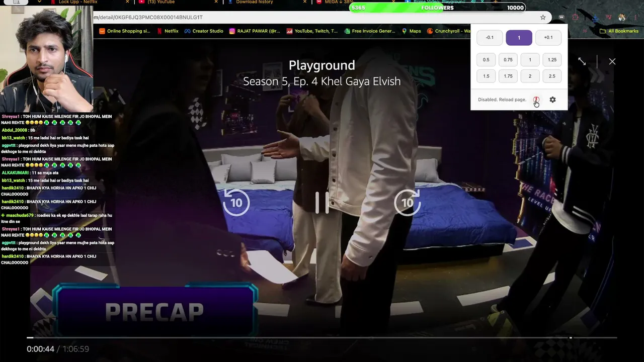The width and height of the screenshot is (644, 362).
Task: Open the Crunchyroll bookmark
Action: coord(448,31)
